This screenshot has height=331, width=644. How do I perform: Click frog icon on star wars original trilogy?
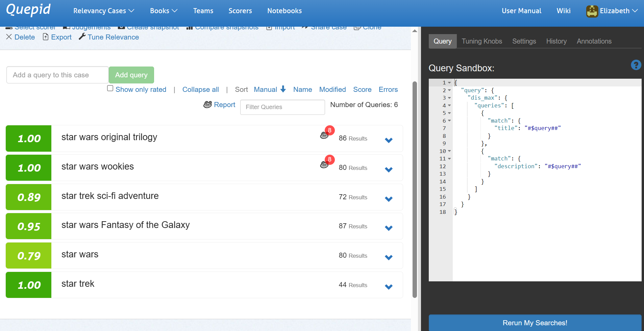point(324,135)
